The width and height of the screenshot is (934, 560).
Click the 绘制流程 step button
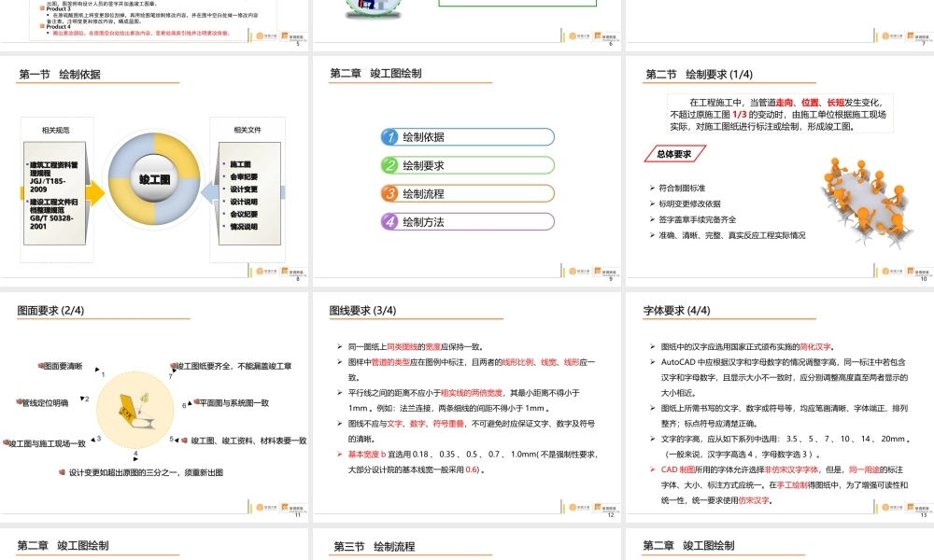tap(467, 193)
